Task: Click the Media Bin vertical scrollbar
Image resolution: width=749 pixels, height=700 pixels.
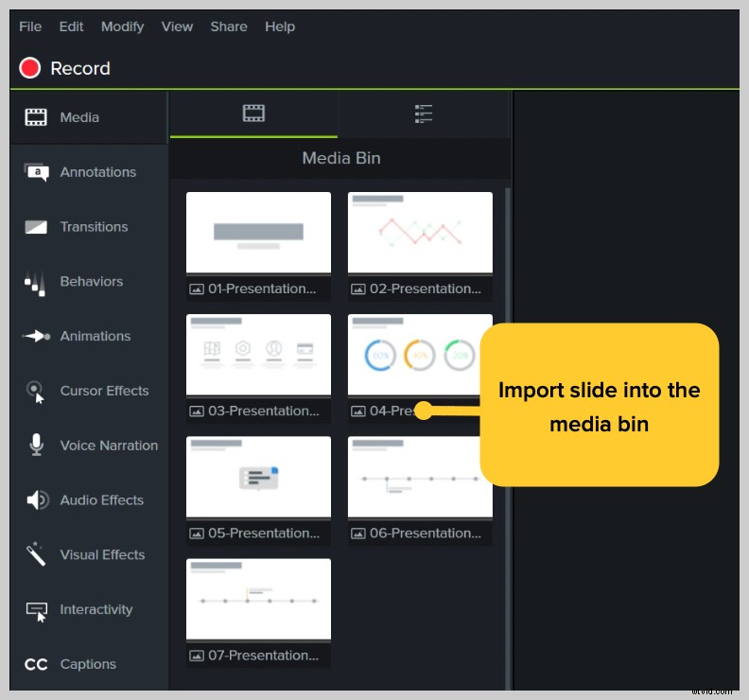Action: tap(508, 439)
